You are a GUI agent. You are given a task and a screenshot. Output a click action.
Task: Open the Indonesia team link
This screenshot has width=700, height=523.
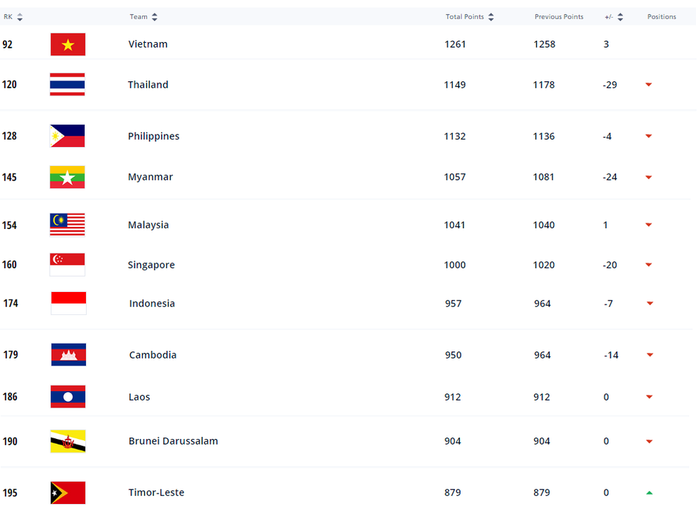pyautogui.click(x=152, y=303)
